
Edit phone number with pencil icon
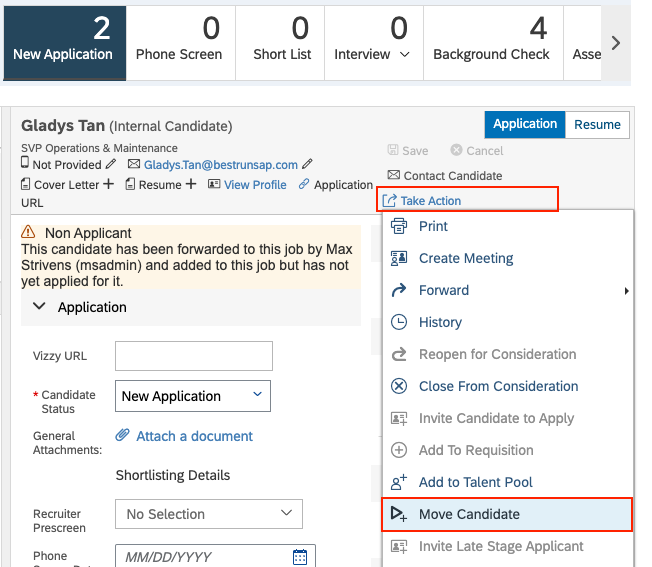click(111, 164)
